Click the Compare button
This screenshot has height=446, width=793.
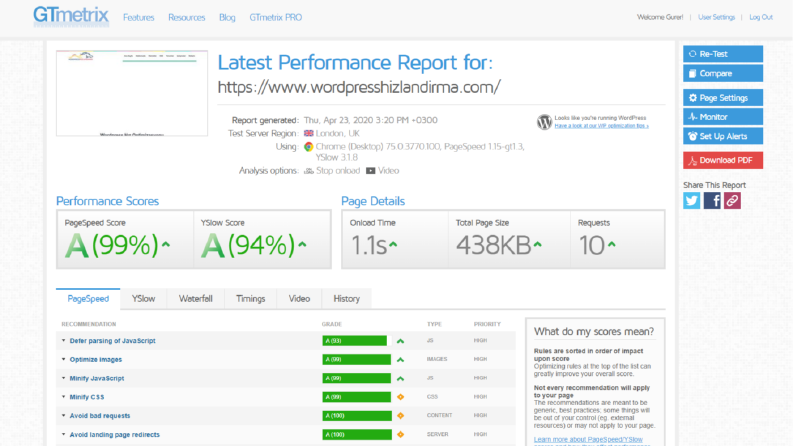pos(723,73)
